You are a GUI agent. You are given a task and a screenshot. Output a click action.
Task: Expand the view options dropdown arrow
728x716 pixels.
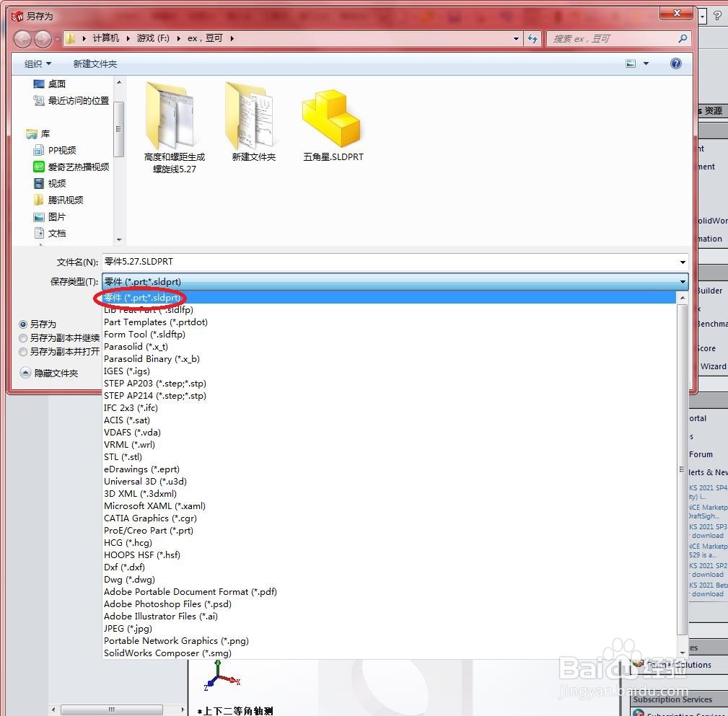(646, 63)
